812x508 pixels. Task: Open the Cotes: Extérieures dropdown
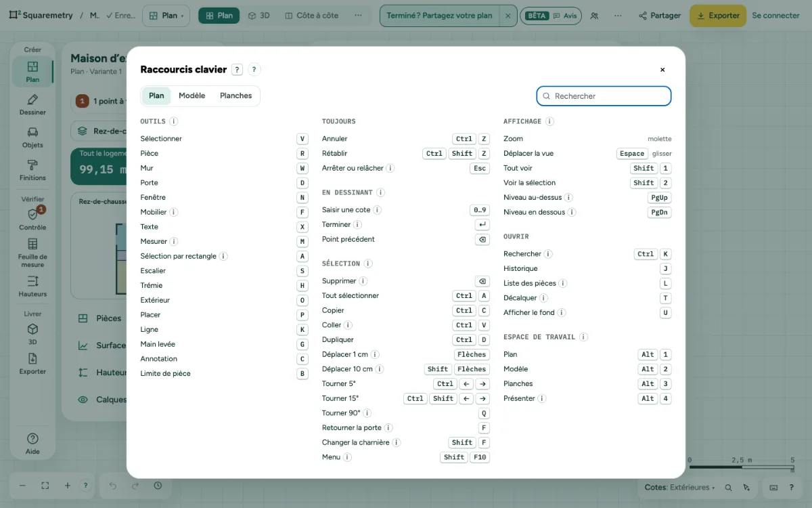(678, 488)
